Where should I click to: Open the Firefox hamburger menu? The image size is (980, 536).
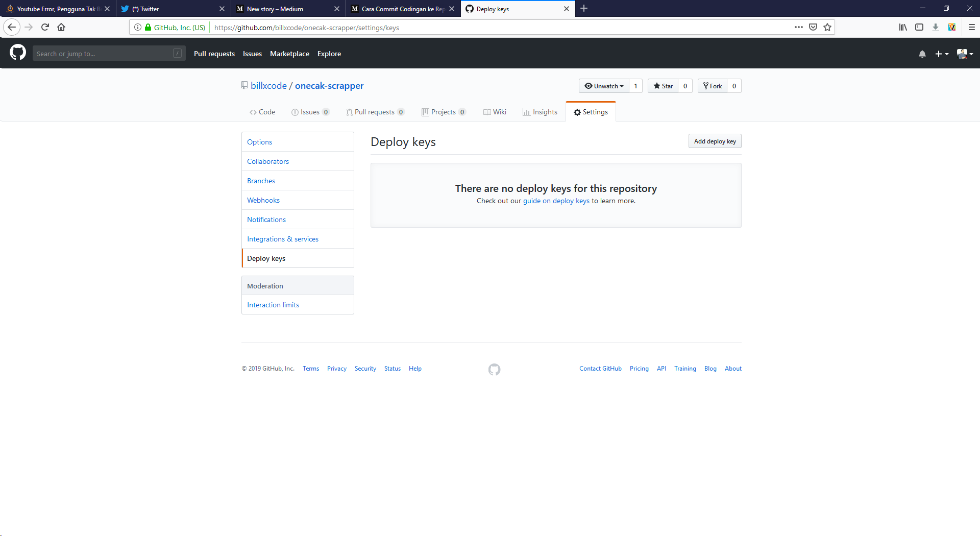click(972, 27)
